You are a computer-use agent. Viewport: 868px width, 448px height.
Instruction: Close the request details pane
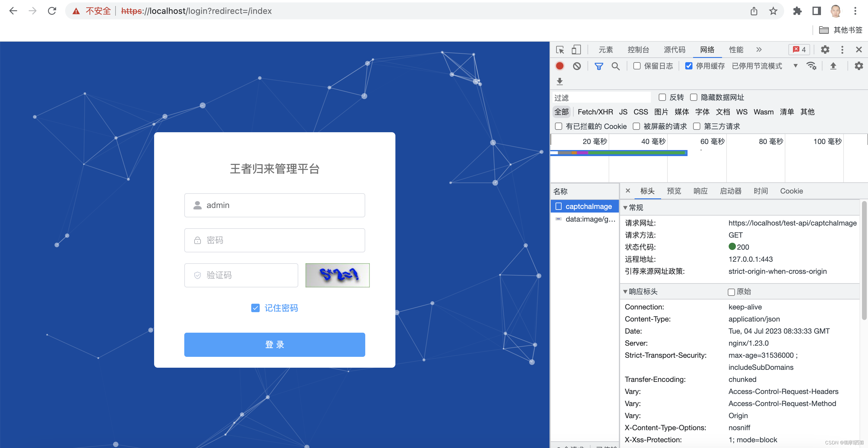click(628, 190)
